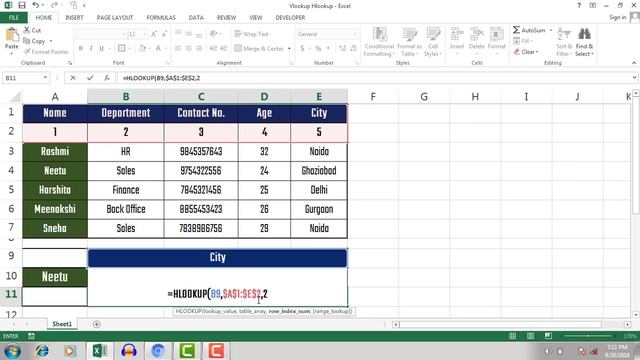Click Fill in Editing group
The width and height of the screenshot is (640, 360).
522,41
